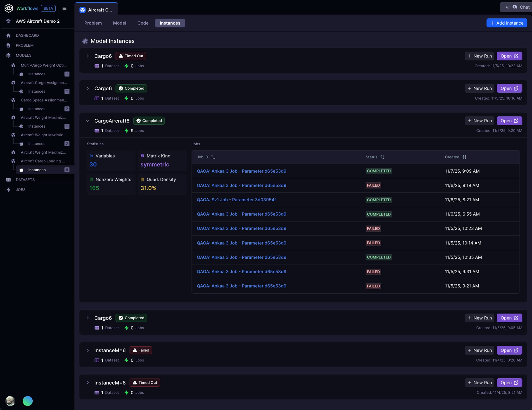Image resolution: width=532 pixels, height=410 pixels.
Task: Open the Model tab
Action: pyautogui.click(x=120, y=23)
